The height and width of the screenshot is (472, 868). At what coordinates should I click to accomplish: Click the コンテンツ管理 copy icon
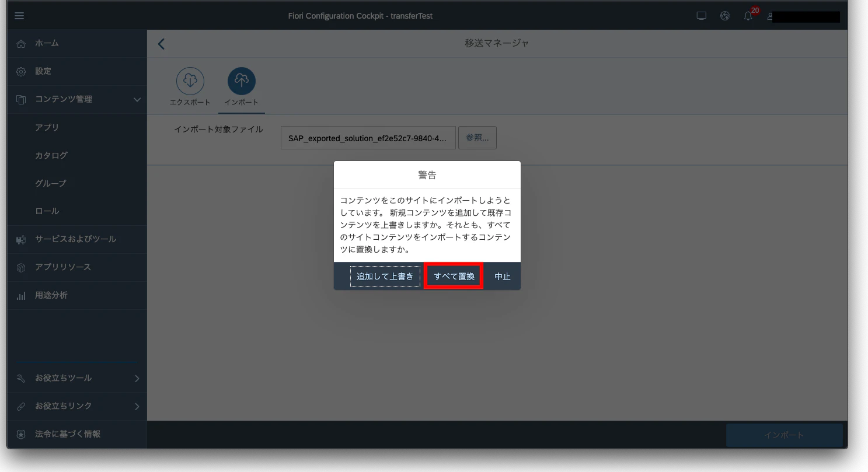[x=21, y=100]
